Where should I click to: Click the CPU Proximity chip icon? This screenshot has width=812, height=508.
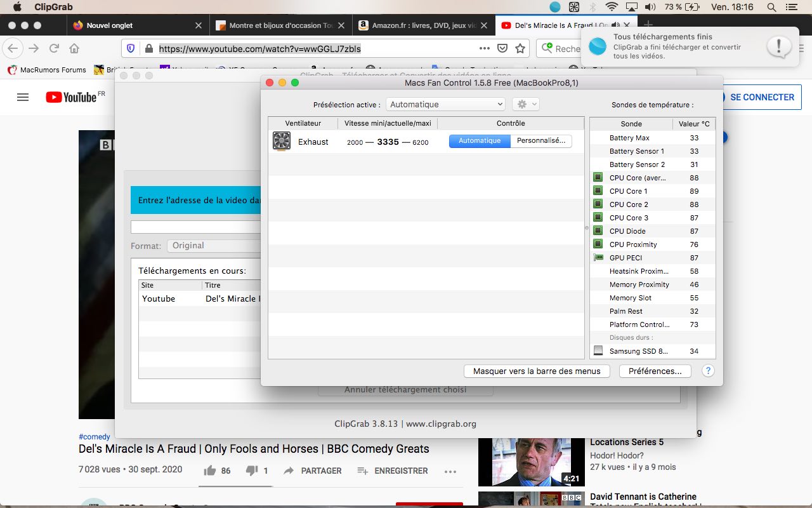coord(598,244)
